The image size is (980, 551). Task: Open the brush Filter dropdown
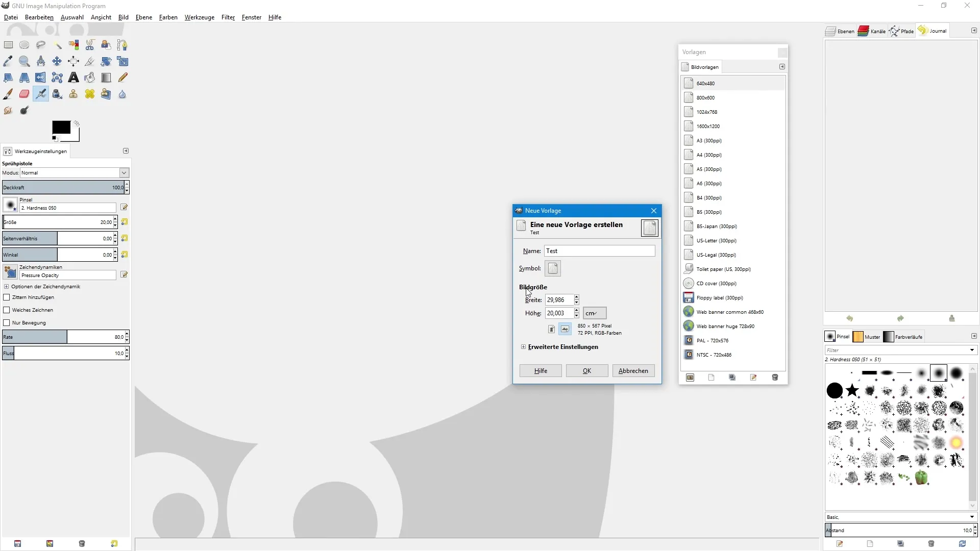pos(972,350)
